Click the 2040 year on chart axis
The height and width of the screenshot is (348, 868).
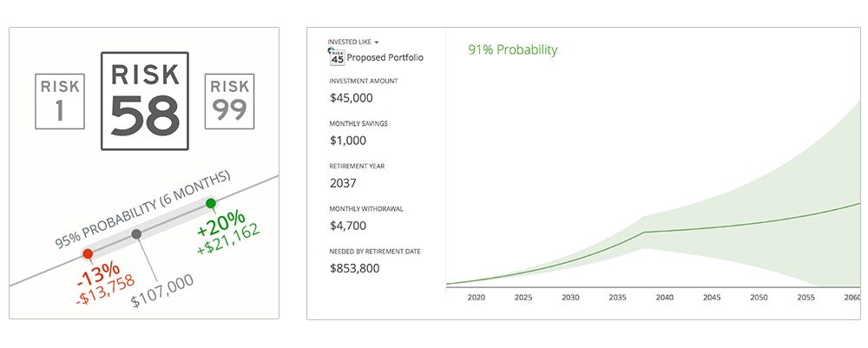click(665, 298)
